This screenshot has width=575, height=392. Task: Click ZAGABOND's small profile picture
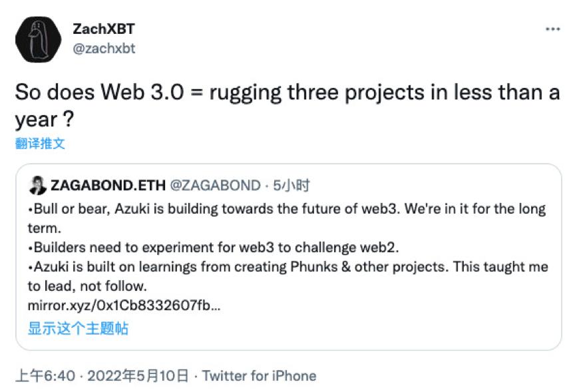click(x=37, y=185)
